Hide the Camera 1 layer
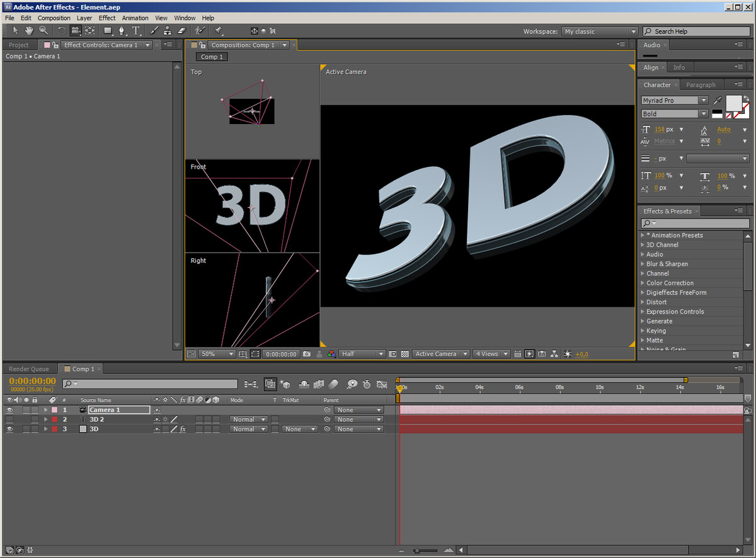Image resolution: width=756 pixels, height=558 pixels. 9,410
